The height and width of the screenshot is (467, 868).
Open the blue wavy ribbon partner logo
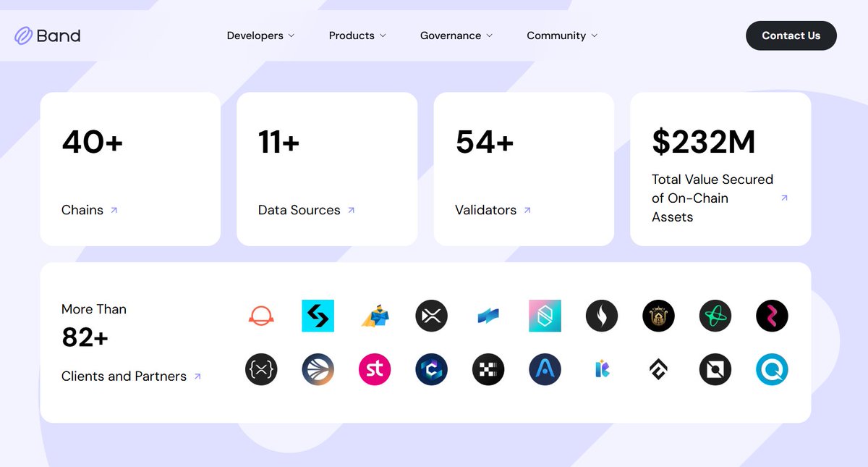[x=488, y=316]
